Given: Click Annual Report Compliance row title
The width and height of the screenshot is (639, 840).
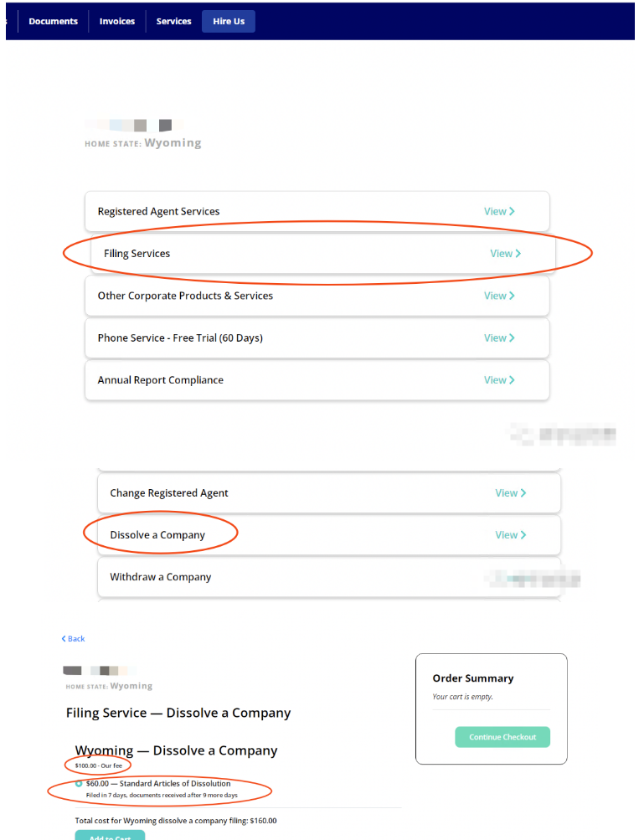Looking at the screenshot, I should tap(160, 380).
